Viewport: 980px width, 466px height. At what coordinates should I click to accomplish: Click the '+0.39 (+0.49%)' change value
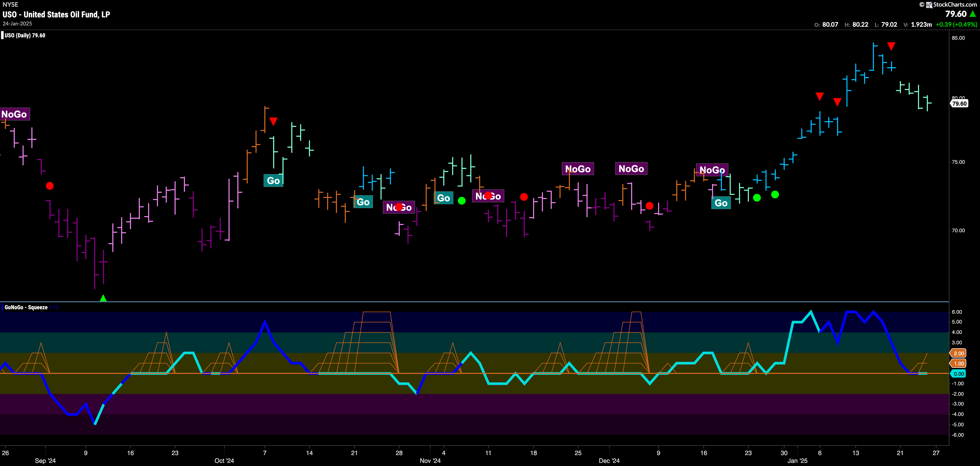[x=956, y=25]
